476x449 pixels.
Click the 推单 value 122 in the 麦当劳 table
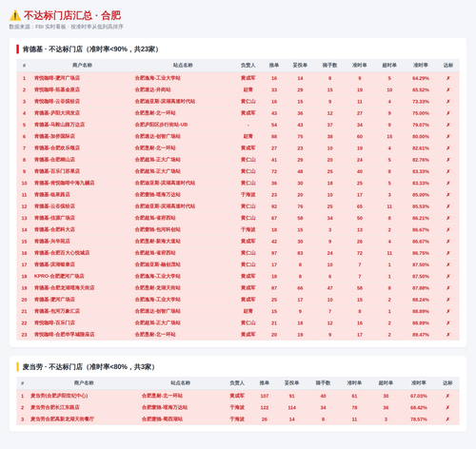[x=265, y=407]
